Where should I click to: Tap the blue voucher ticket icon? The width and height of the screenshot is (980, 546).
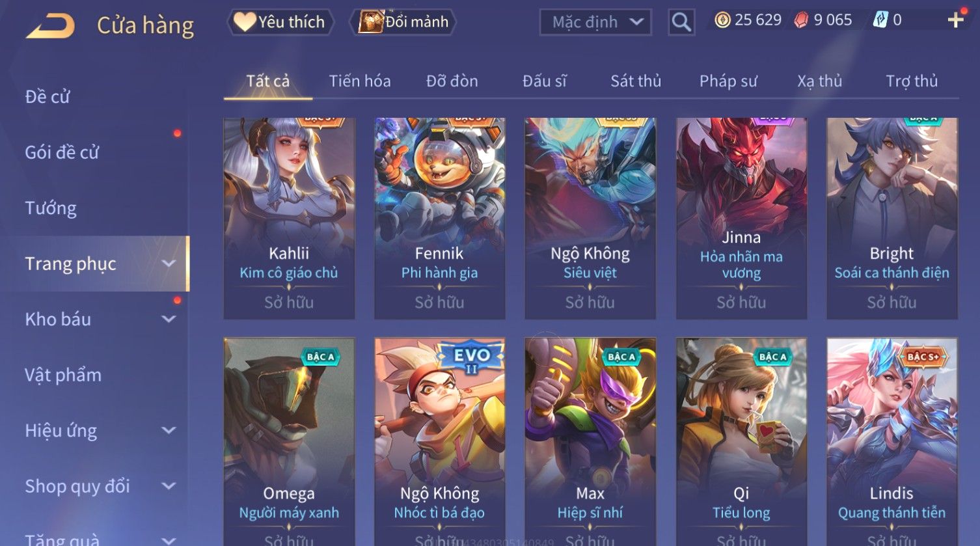880,21
